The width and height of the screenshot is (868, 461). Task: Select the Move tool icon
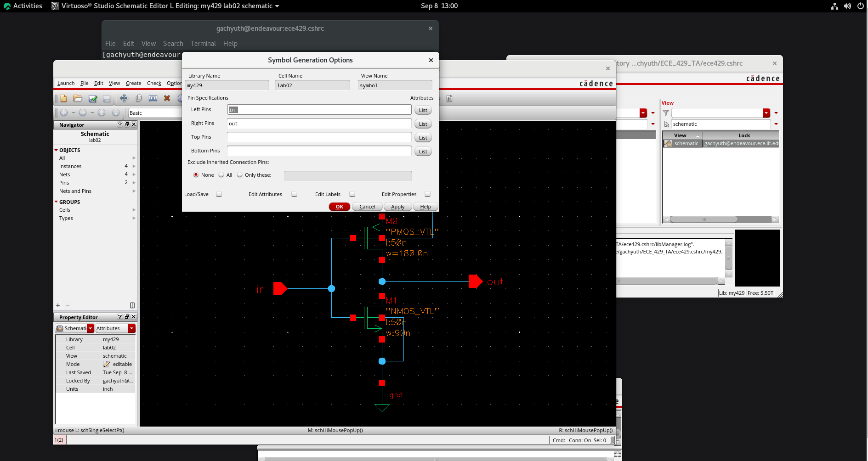124,98
